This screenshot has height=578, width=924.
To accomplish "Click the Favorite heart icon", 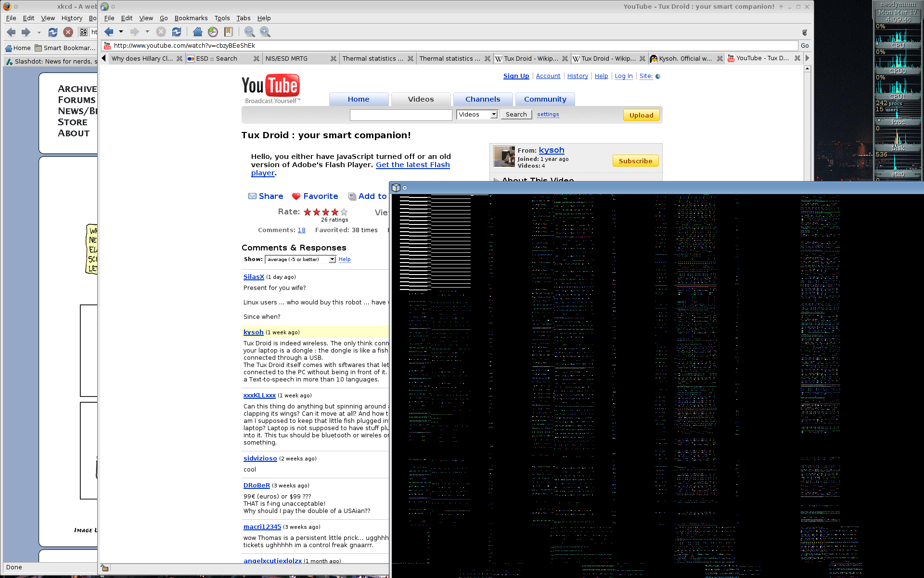I will coord(296,196).
